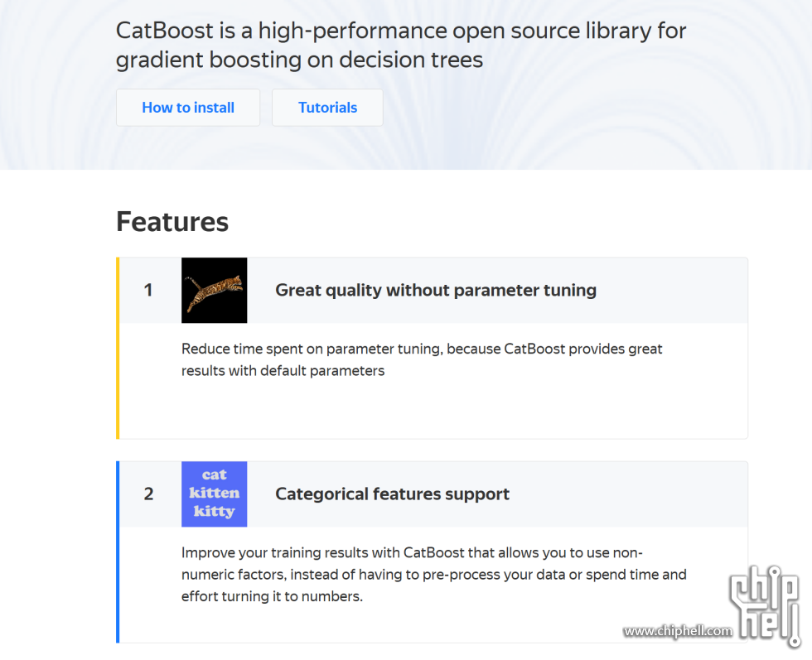Open the Tutorials page
Viewport: 812px width, 660px height.
[x=327, y=108]
